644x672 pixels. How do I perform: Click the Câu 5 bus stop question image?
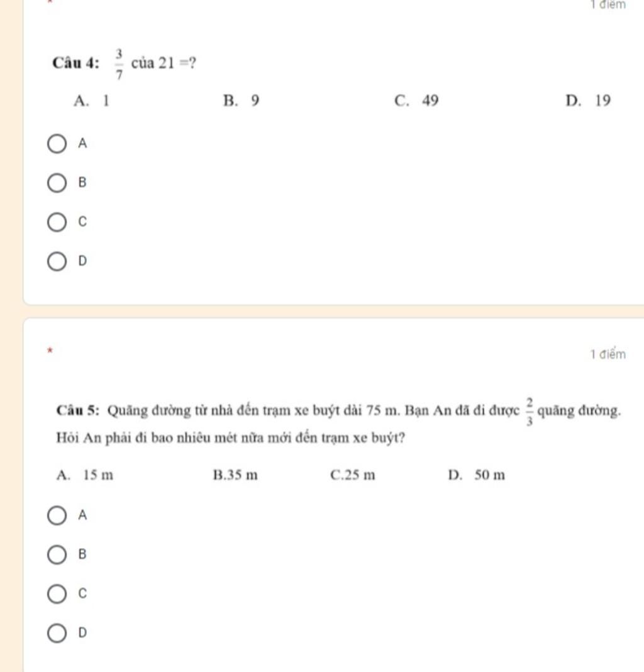point(338,439)
